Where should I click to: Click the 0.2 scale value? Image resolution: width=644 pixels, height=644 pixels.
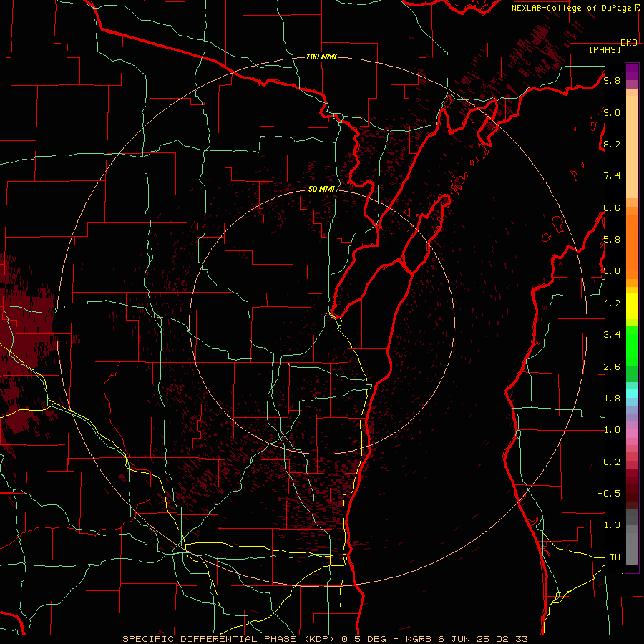[612, 462]
